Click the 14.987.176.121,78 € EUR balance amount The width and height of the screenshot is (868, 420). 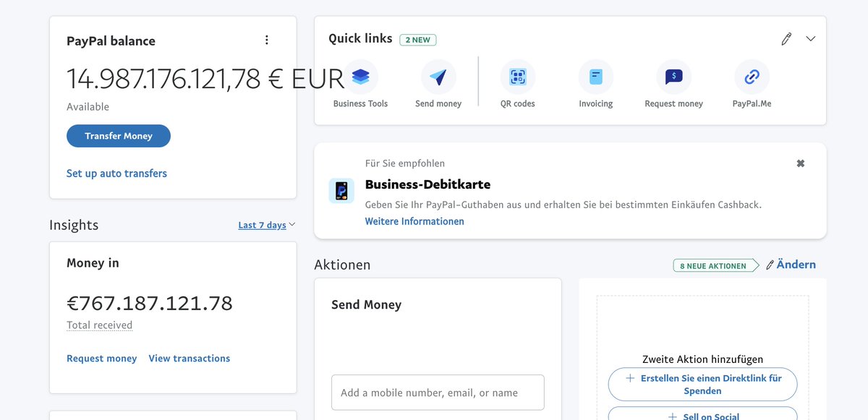point(205,79)
